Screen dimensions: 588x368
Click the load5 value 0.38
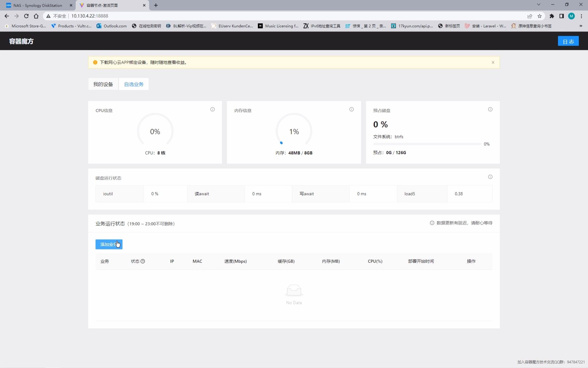pyautogui.click(x=459, y=194)
